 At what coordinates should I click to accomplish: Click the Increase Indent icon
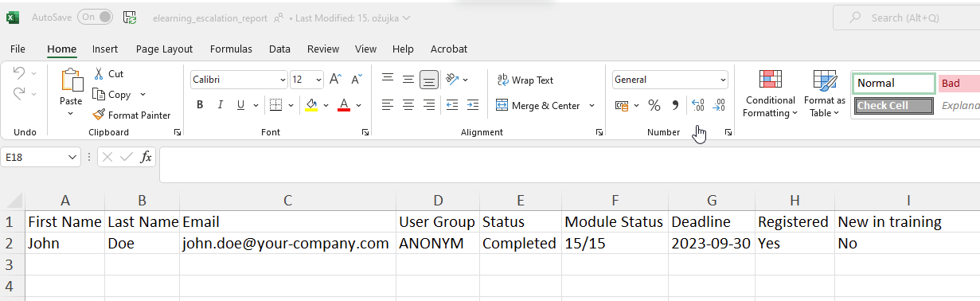(x=473, y=105)
